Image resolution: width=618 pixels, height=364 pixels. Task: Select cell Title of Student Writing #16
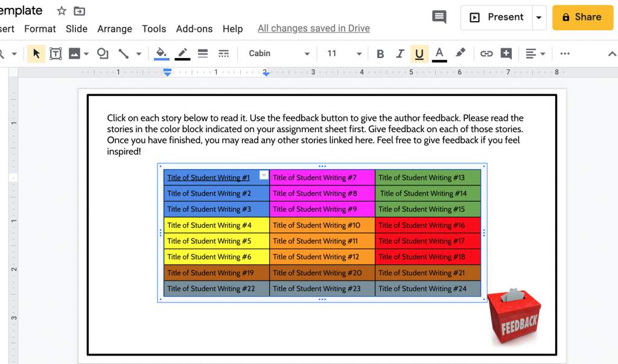pos(428,225)
